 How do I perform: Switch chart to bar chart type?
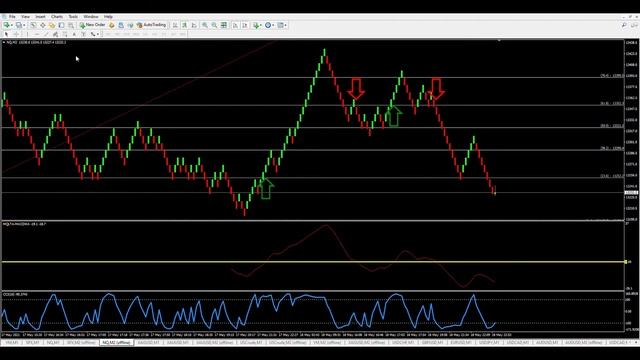(175, 25)
